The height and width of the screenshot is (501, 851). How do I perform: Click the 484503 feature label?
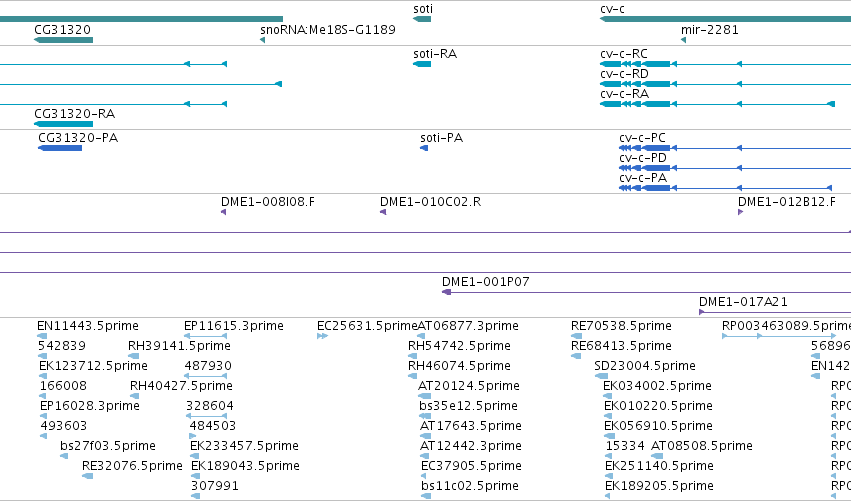point(213,426)
